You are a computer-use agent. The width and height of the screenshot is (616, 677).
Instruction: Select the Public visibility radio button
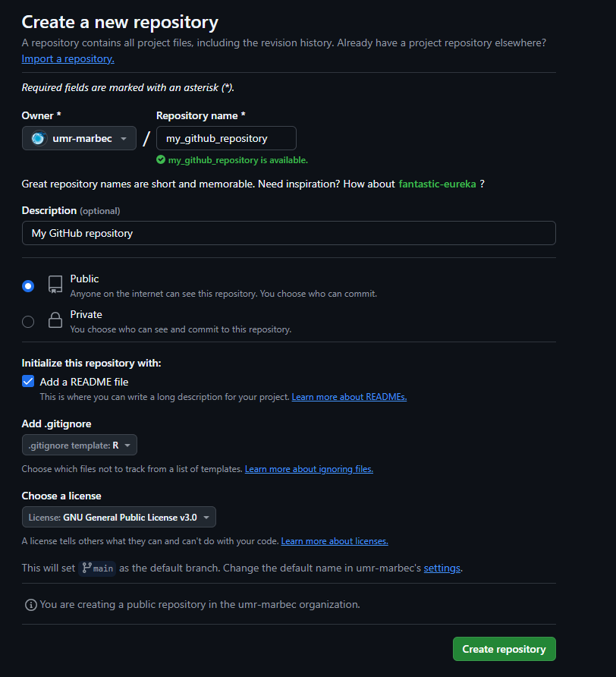[28, 286]
